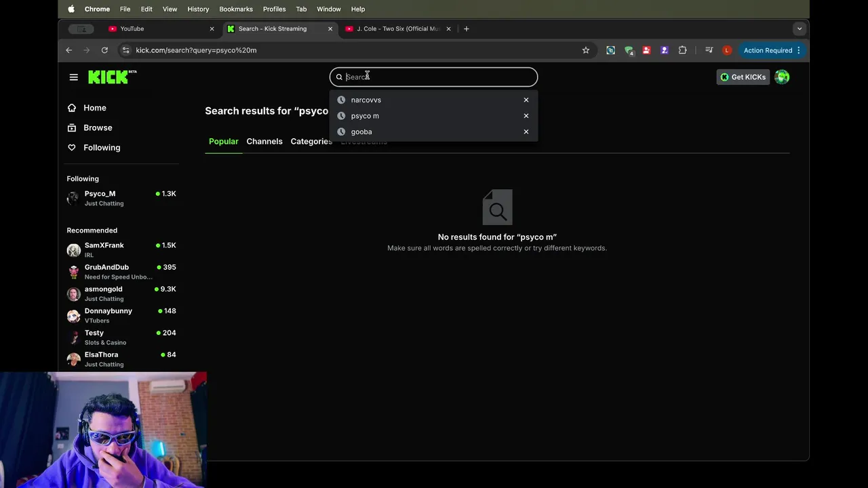Open GrubAndDub recommended channel
The width and height of the screenshot is (868, 488).
point(121,272)
